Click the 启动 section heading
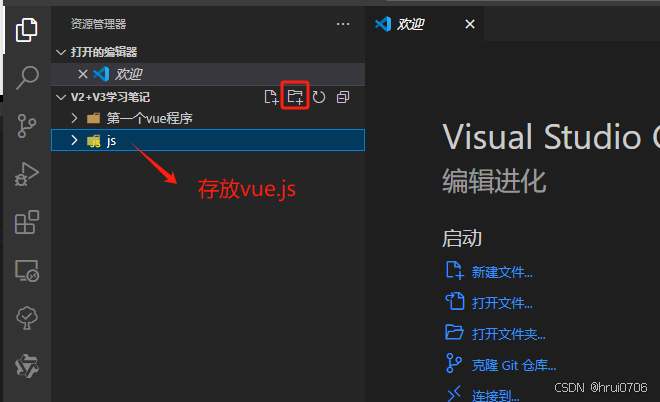The height and width of the screenshot is (402, 660). pos(462,238)
